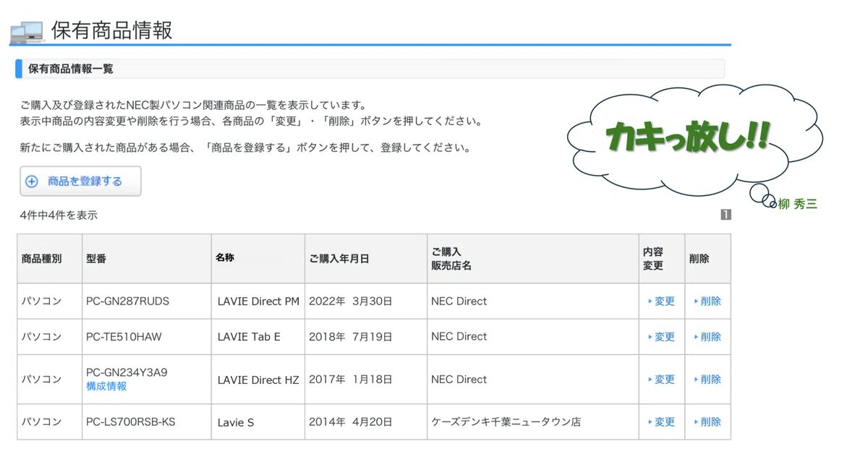
Task: Delete the Lavie S entry
Action: tap(708, 422)
